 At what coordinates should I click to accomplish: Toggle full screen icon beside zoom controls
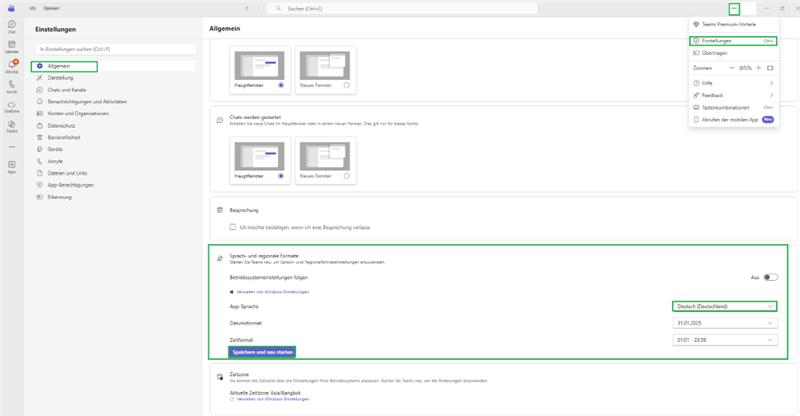coord(770,68)
